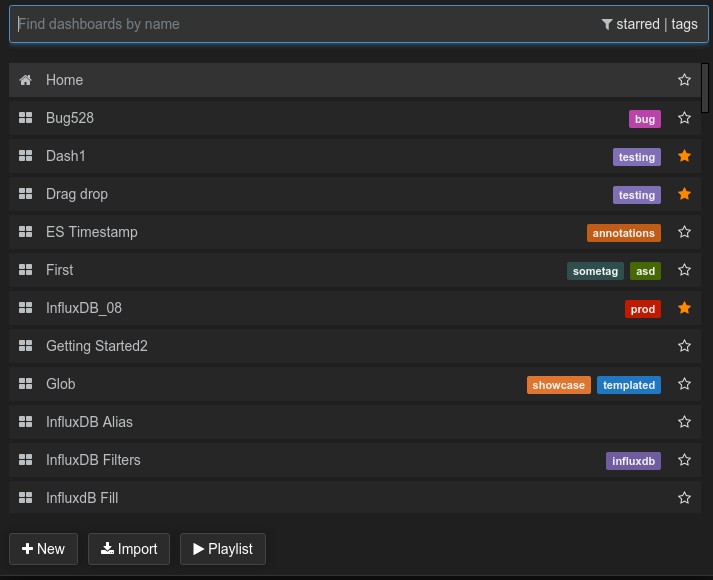Open the InfluxDB Filters dashboard
Screen dimensions: 713x580
(x=93, y=460)
